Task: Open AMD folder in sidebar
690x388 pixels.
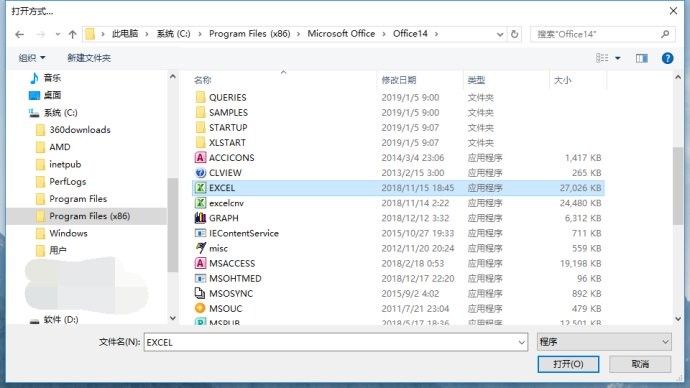Action: point(60,147)
